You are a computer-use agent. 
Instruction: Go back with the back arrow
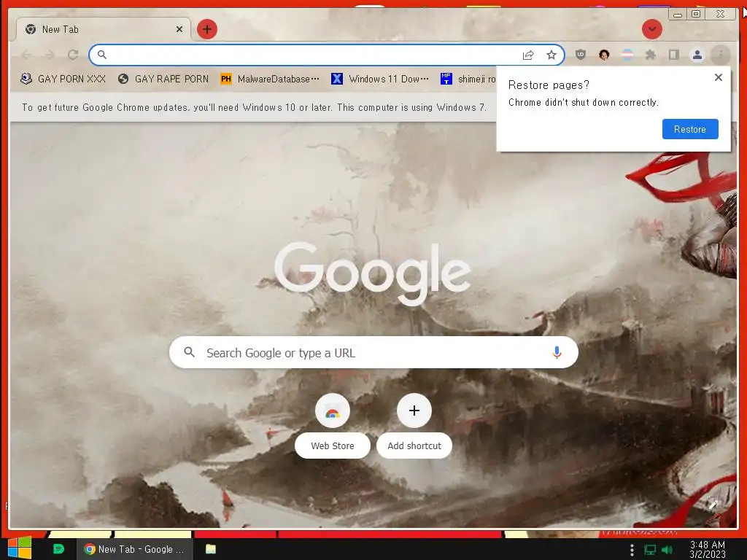point(26,55)
